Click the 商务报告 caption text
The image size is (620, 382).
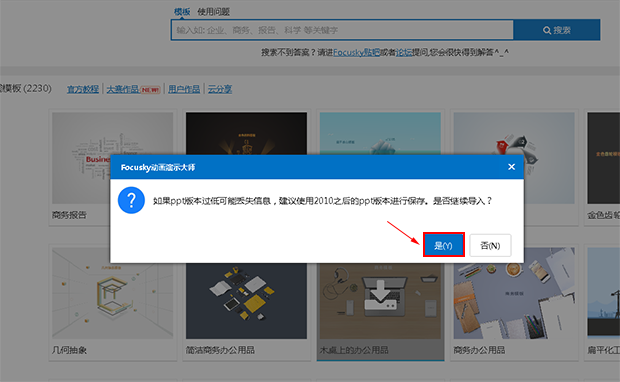click(69, 215)
